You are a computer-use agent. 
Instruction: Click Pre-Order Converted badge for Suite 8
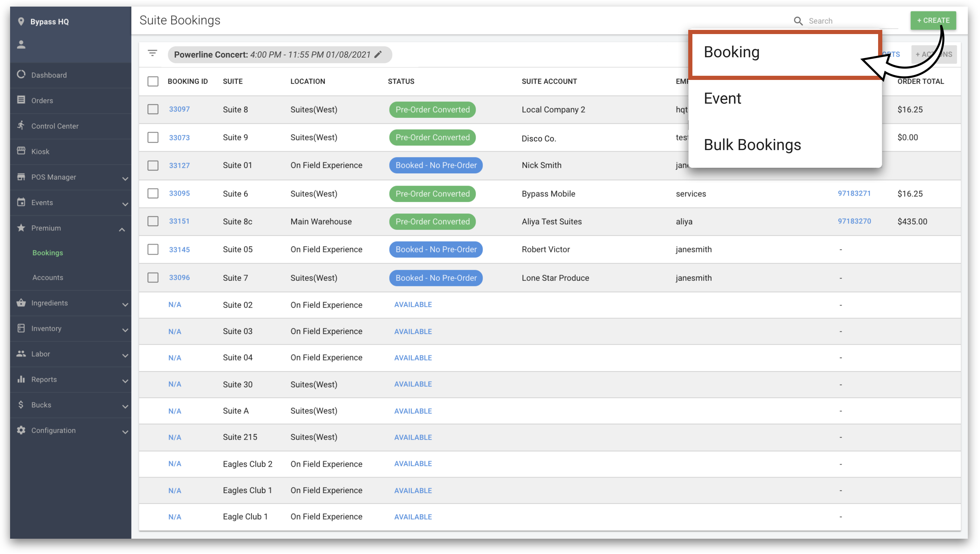[x=432, y=109]
